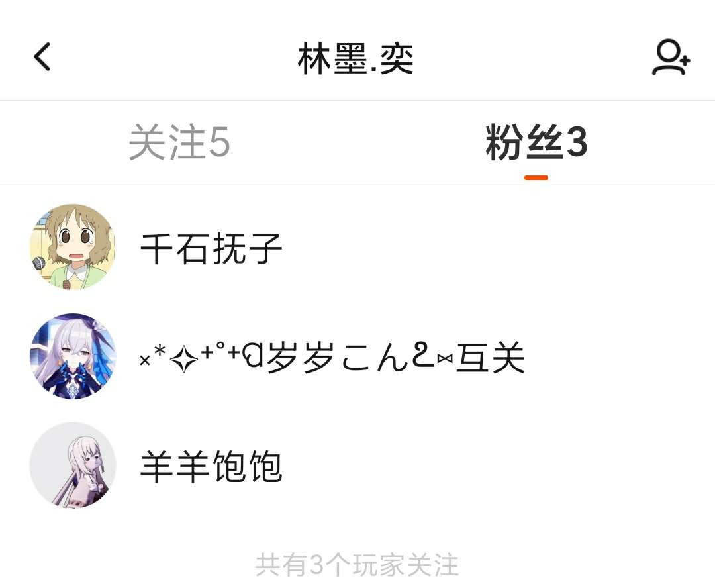The height and width of the screenshot is (588, 715).
Task: Switch to the 关注5 tab
Action: [179, 142]
